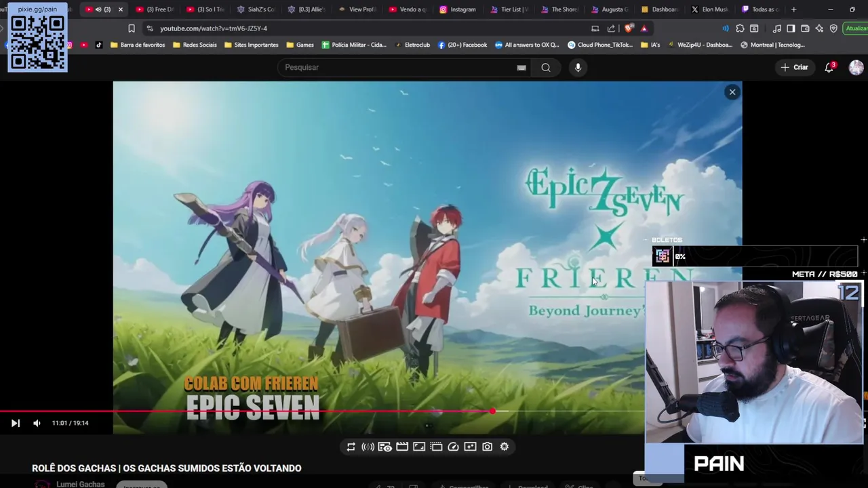
Task: Open Brave Rewards triangle icon
Action: pos(644,28)
